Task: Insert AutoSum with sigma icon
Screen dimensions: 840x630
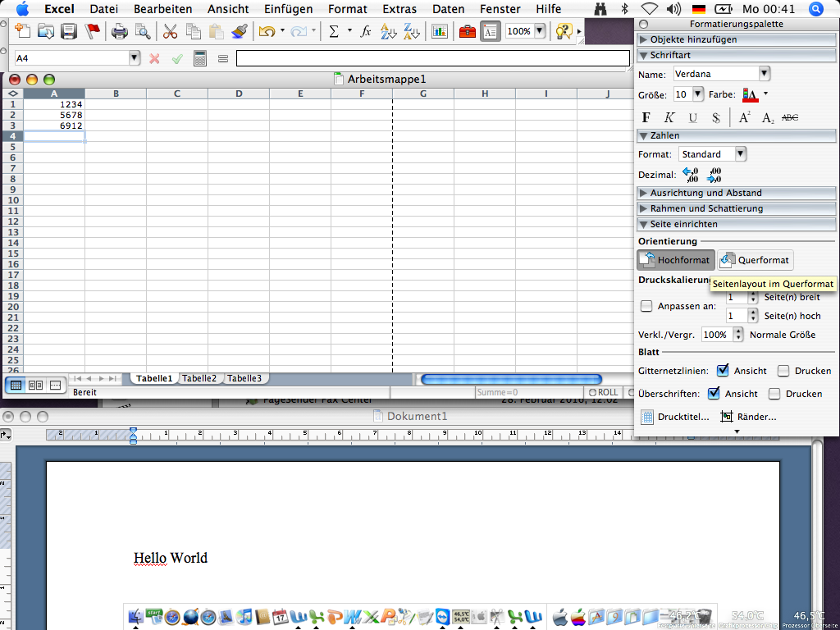Action: click(334, 31)
